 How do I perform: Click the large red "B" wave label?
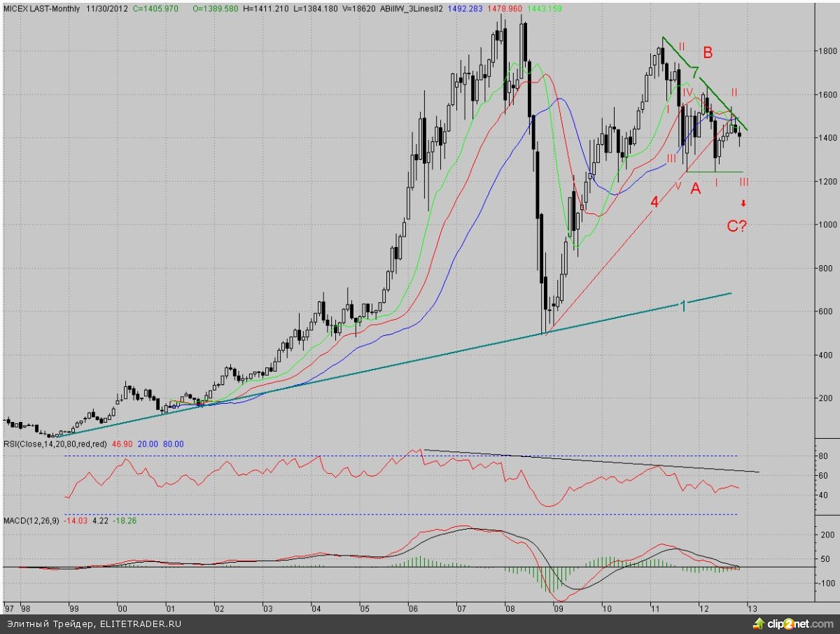(x=708, y=52)
